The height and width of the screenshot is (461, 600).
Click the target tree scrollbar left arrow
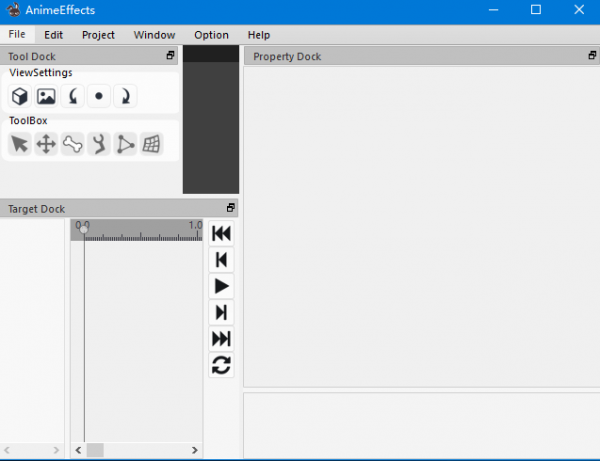pos(7,450)
